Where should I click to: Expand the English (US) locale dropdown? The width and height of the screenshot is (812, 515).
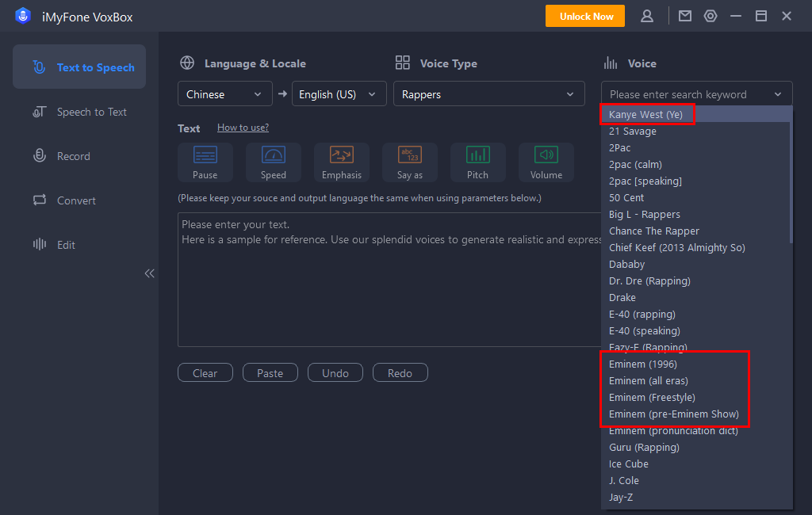pos(339,93)
